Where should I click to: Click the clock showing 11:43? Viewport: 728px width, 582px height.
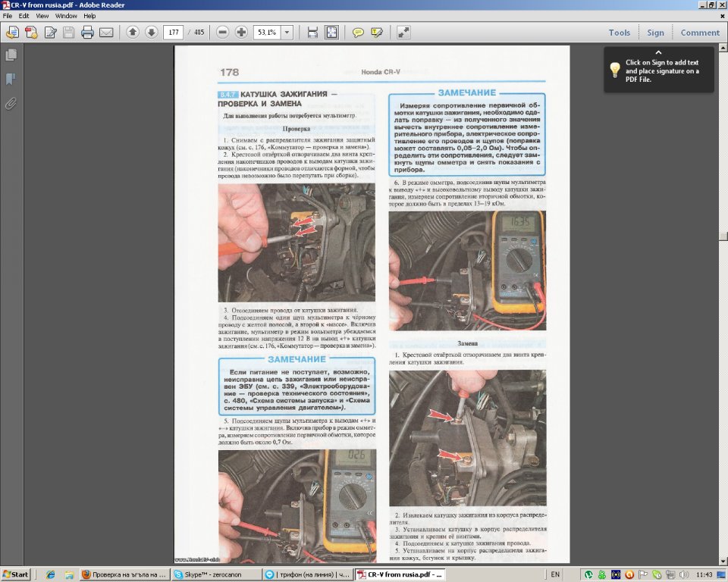tap(704, 574)
